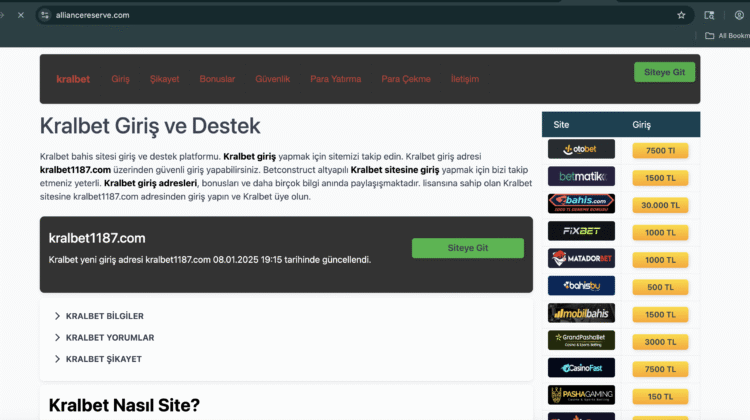This screenshot has height=420, width=750.
Task: Click the Matadorbet logo in sidebar
Action: click(x=581, y=259)
